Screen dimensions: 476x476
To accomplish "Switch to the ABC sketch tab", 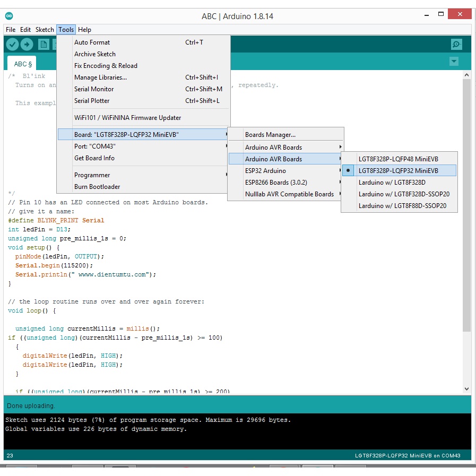I will pyautogui.click(x=22, y=64).
